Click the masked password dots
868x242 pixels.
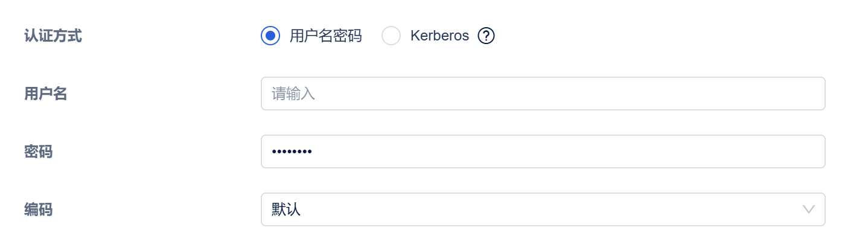coord(292,151)
